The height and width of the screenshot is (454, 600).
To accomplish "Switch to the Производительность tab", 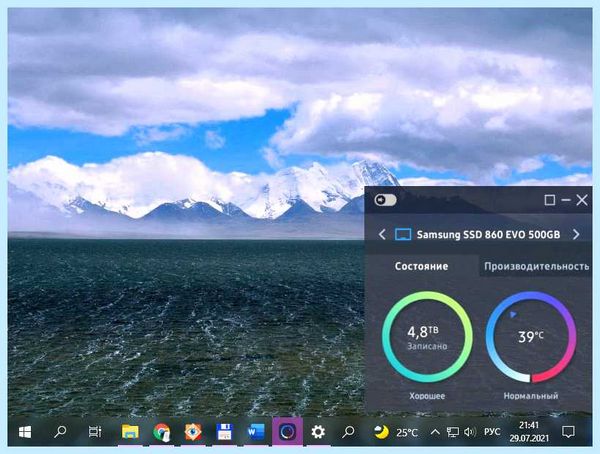I will (x=536, y=266).
